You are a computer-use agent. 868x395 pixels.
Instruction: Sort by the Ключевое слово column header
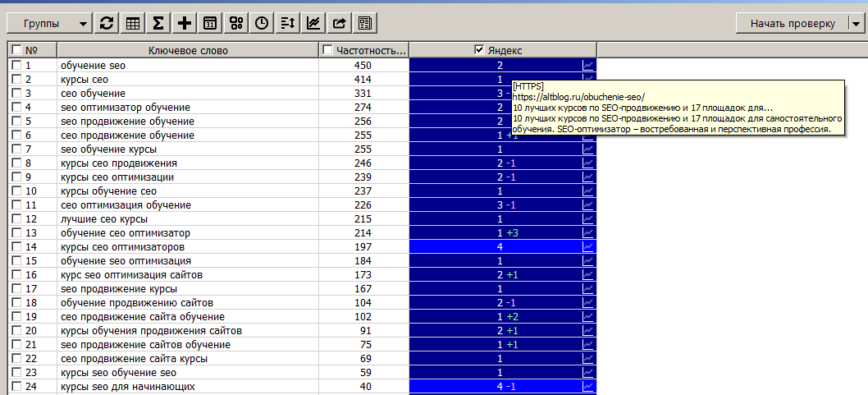[188, 50]
